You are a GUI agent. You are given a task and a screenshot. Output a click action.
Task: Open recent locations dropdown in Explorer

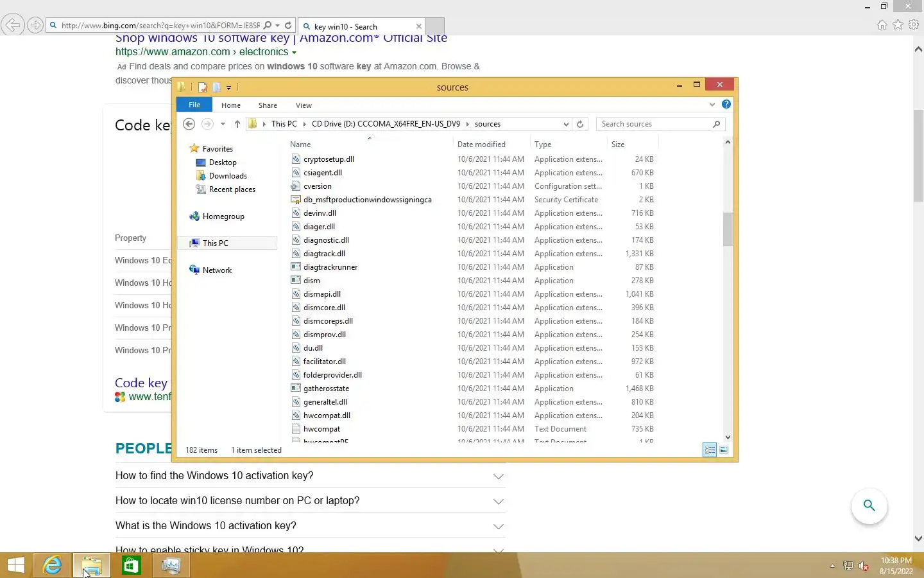coord(223,124)
